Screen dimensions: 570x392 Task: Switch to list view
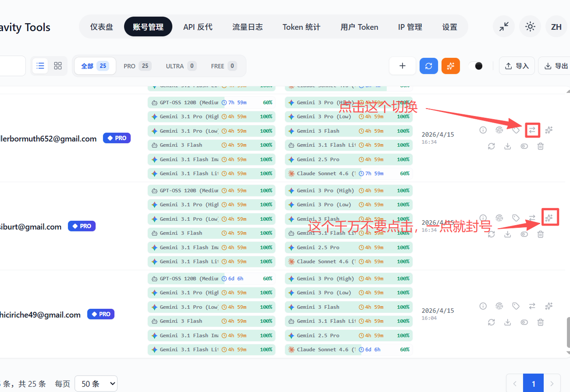coord(41,66)
